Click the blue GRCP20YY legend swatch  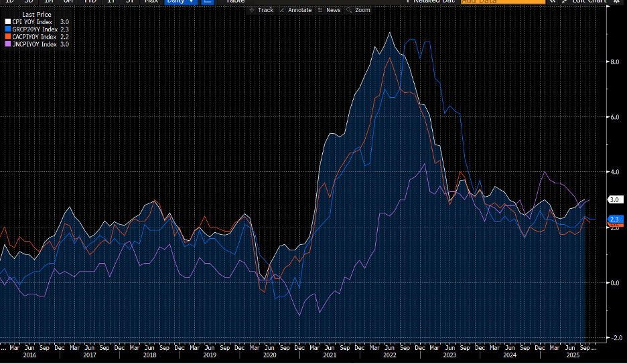coord(8,29)
